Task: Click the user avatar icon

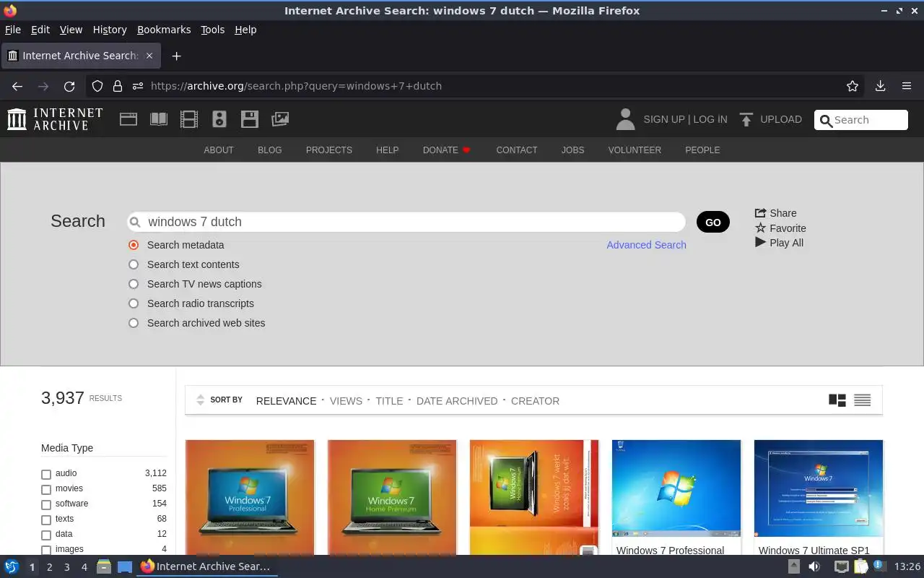Action: [625, 119]
